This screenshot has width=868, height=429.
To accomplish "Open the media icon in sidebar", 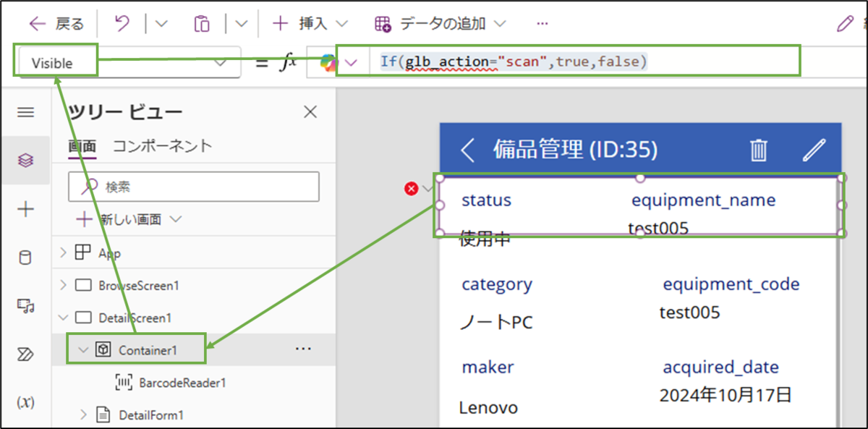I will (x=26, y=306).
